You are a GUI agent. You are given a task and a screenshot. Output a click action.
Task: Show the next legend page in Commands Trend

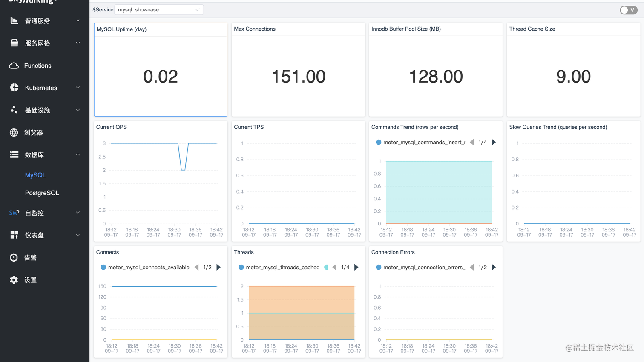pyautogui.click(x=494, y=142)
